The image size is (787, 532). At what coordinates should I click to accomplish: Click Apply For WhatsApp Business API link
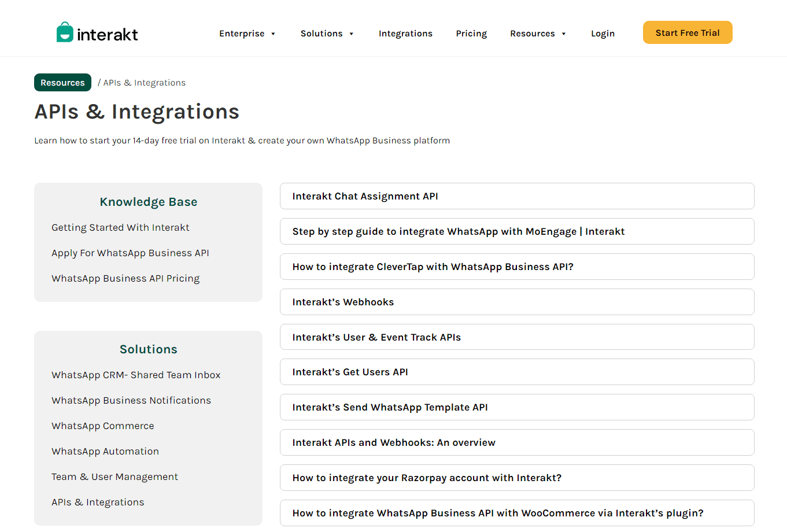(x=130, y=253)
